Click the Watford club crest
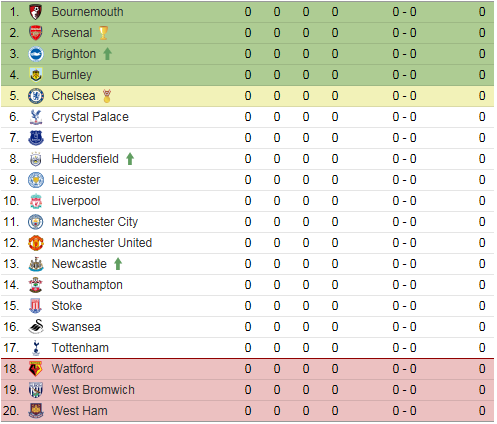 (x=36, y=369)
